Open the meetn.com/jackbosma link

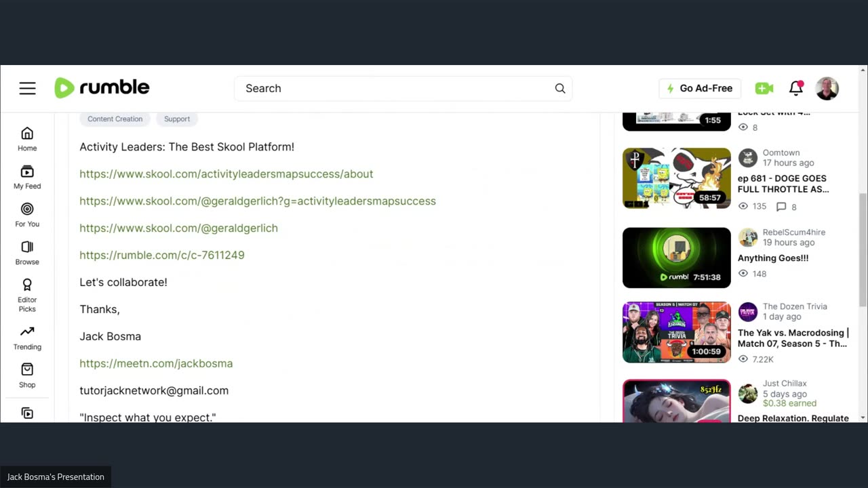[x=156, y=363]
